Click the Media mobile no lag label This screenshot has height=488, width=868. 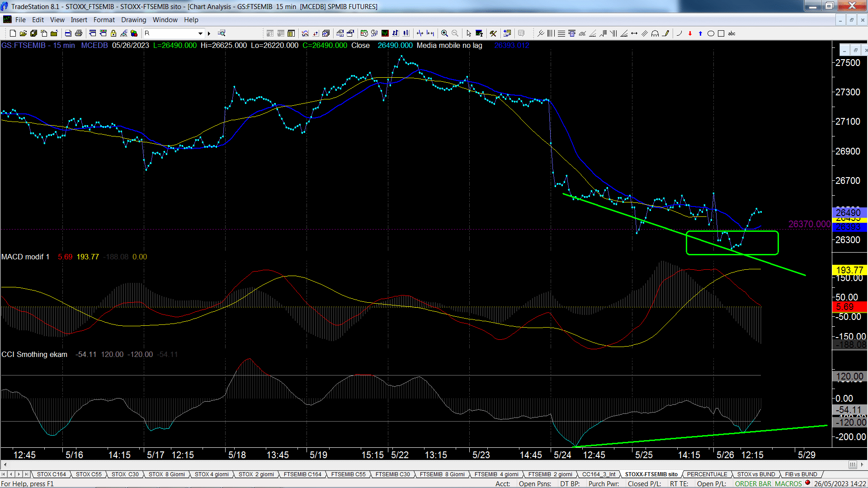[449, 45]
